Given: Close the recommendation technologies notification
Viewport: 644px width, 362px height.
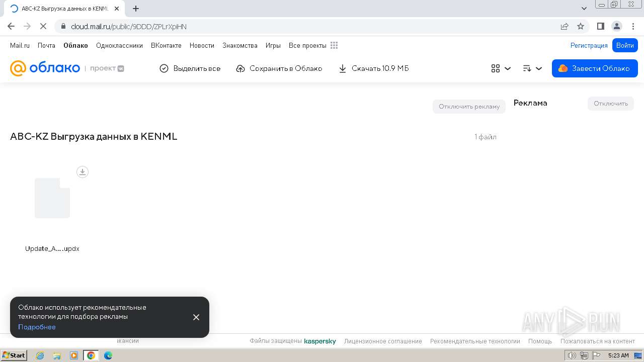Looking at the screenshot, I should pyautogui.click(x=196, y=317).
